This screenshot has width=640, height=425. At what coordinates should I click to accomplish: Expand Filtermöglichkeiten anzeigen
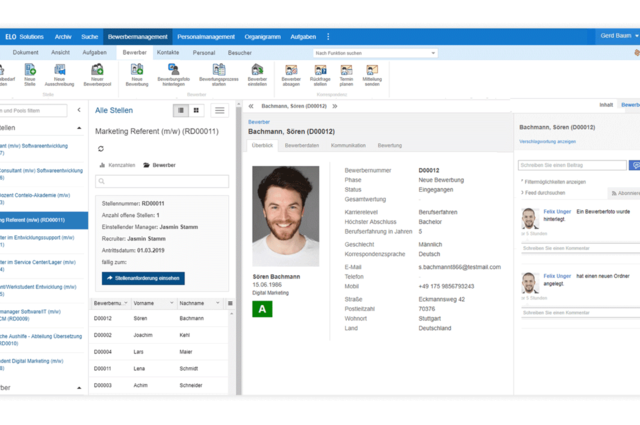point(553,182)
